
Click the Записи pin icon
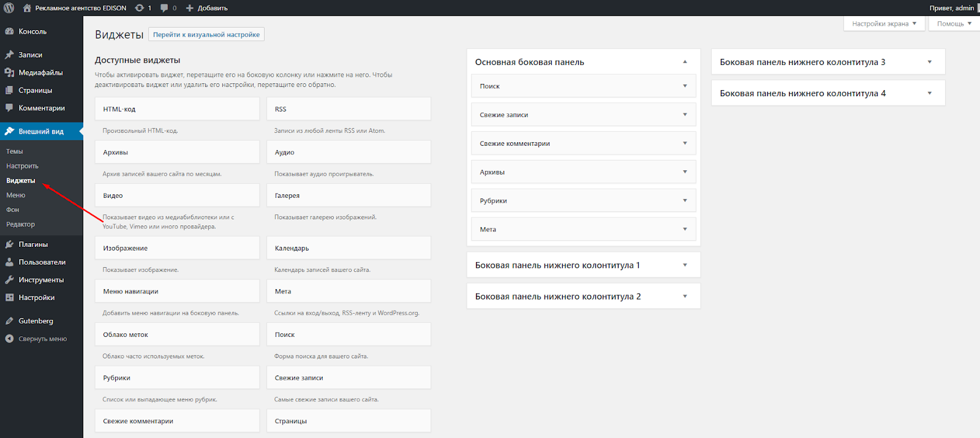point(9,55)
